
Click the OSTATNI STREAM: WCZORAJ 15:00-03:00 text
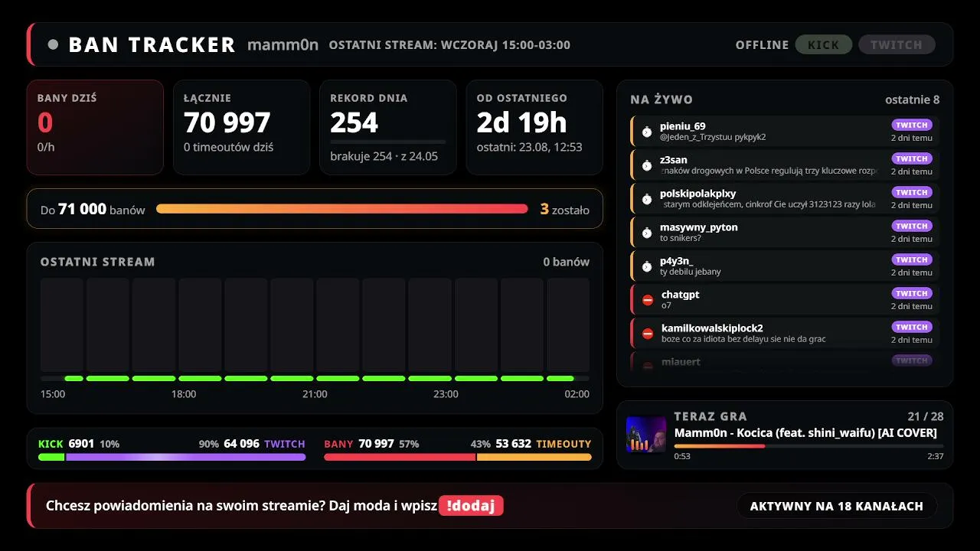(x=449, y=45)
